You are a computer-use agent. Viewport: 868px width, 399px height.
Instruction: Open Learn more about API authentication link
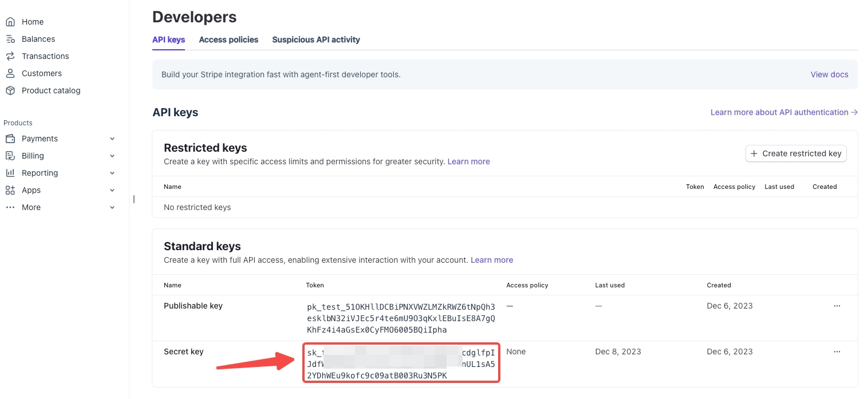point(784,112)
